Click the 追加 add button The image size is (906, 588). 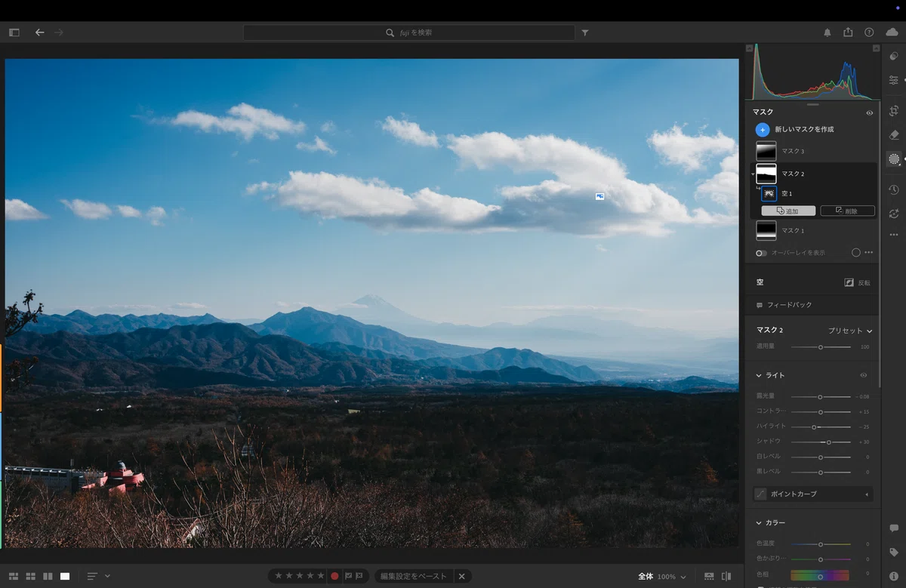click(x=788, y=211)
